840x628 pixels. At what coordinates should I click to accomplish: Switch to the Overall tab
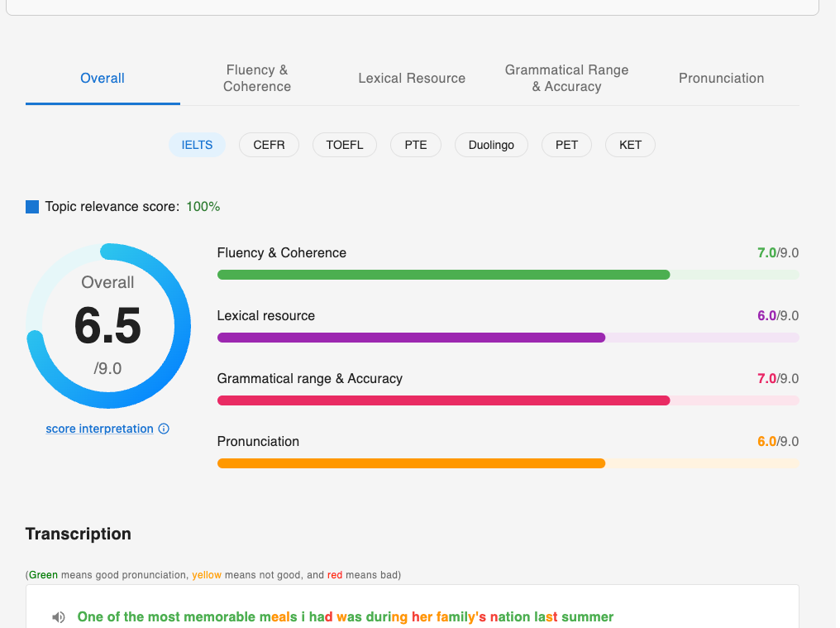(x=103, y=79)
